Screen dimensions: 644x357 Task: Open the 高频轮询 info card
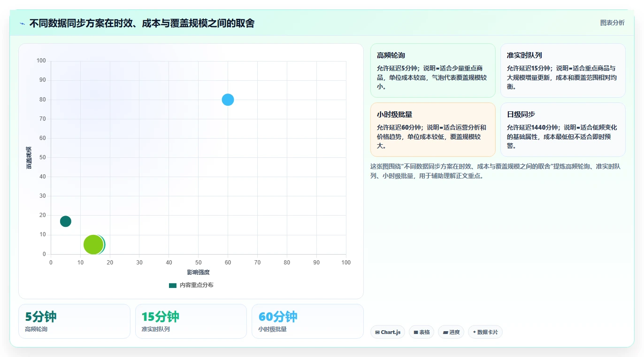point(433,70)
